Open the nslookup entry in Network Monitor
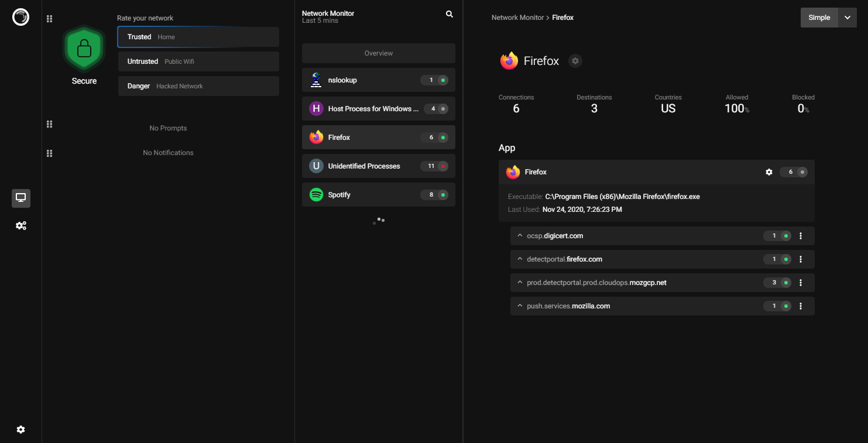Viewport: 868px width, 443px height. (379, 80)
